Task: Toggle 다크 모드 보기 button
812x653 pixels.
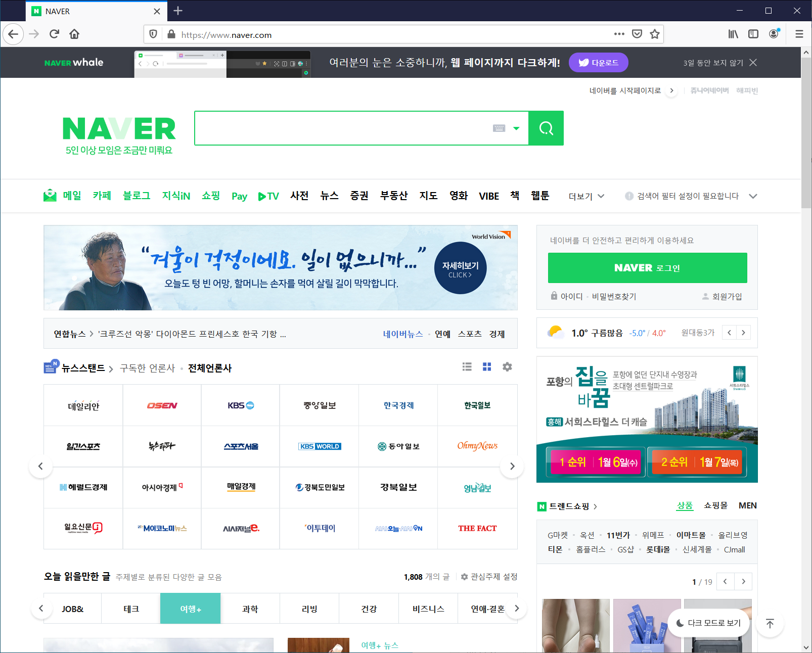Action: pos(708,623)
